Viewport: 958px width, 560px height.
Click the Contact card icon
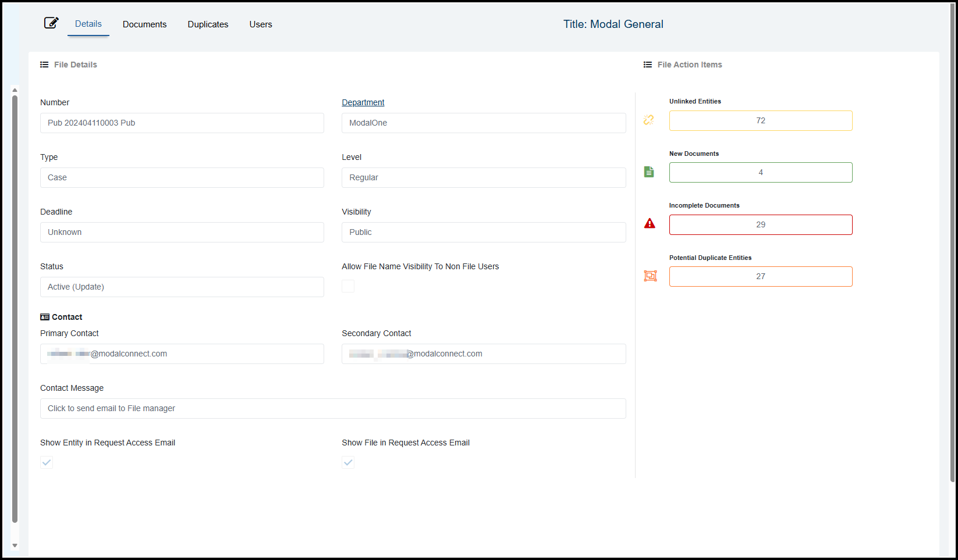point(45,317)
